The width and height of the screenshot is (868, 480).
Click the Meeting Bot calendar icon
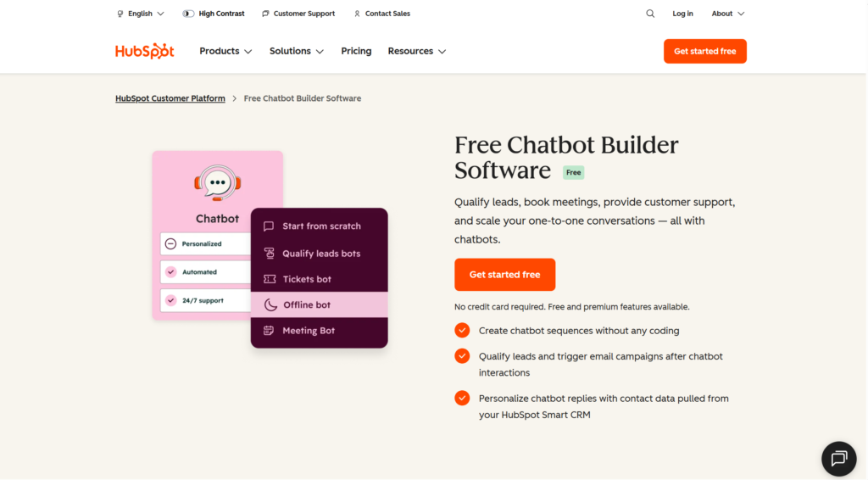[x=269, y=331]
